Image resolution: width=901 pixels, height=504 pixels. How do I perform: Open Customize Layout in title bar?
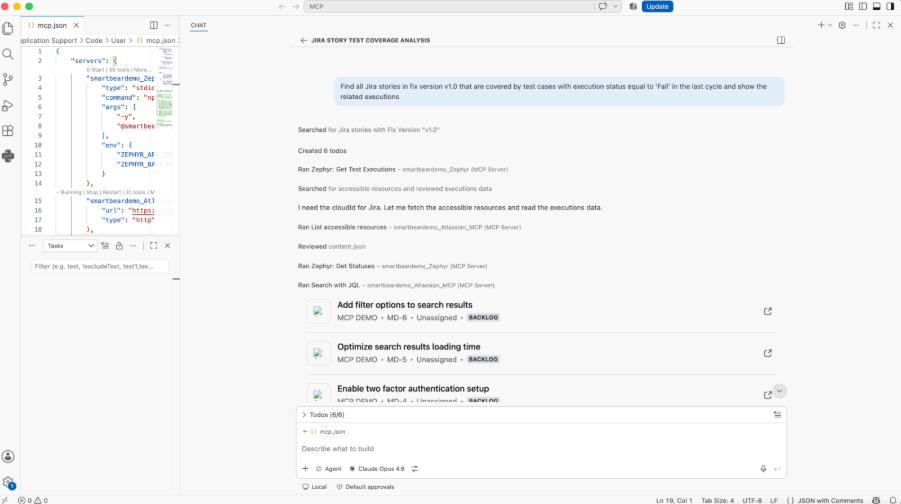pyautogui.click(x=849, y=6)
